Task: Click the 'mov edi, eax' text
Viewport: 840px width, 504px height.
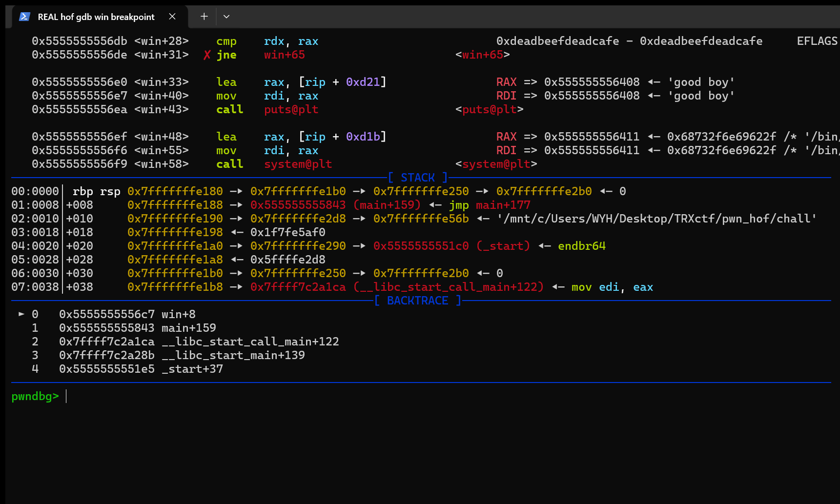Action: [612, 287]
